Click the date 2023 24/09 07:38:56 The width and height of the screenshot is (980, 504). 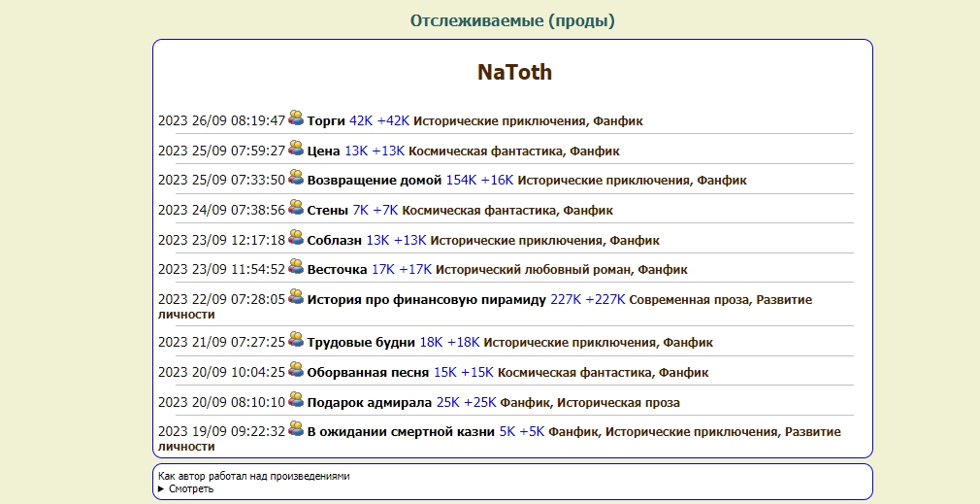pos(221,210)
